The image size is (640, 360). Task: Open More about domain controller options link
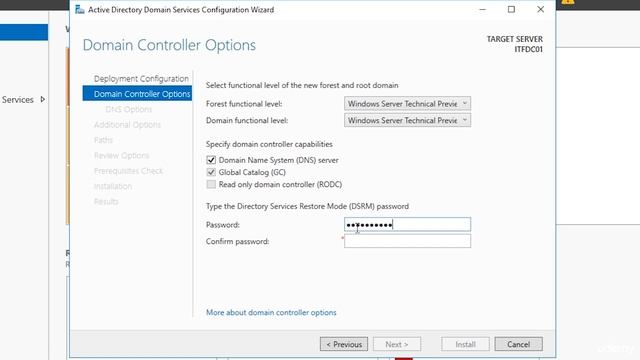click(x=271, y=313)
